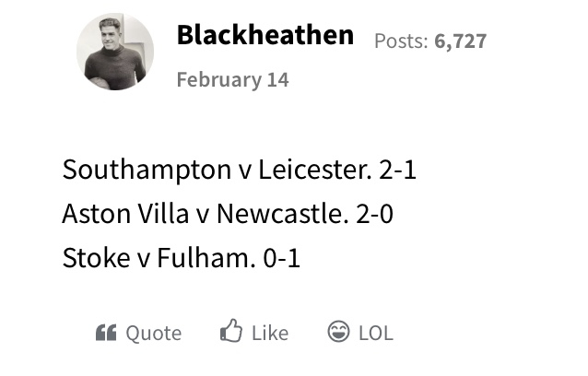588x376 pixels.
Task: Click the LOL text label
Action: 376,333
